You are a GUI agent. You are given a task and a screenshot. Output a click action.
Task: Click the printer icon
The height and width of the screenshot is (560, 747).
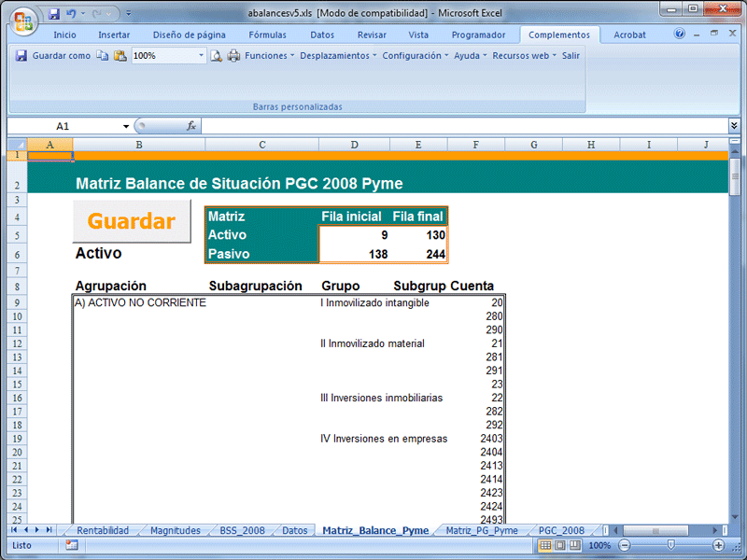click(233, 56)
